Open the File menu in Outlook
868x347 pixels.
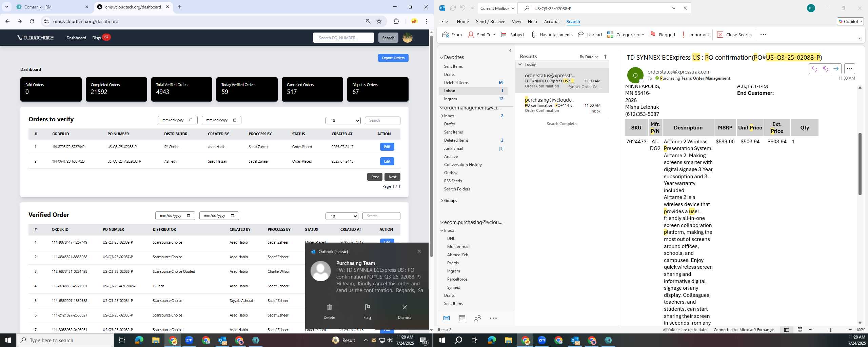coord(444,21)
